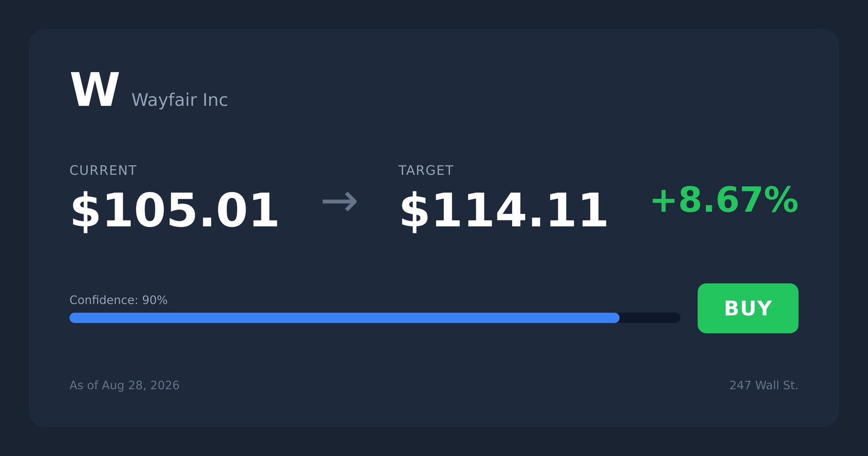The width and height of the screenshot is (868, 456).
Task: Click the word Inc in company name
Action: click(215, 100)
